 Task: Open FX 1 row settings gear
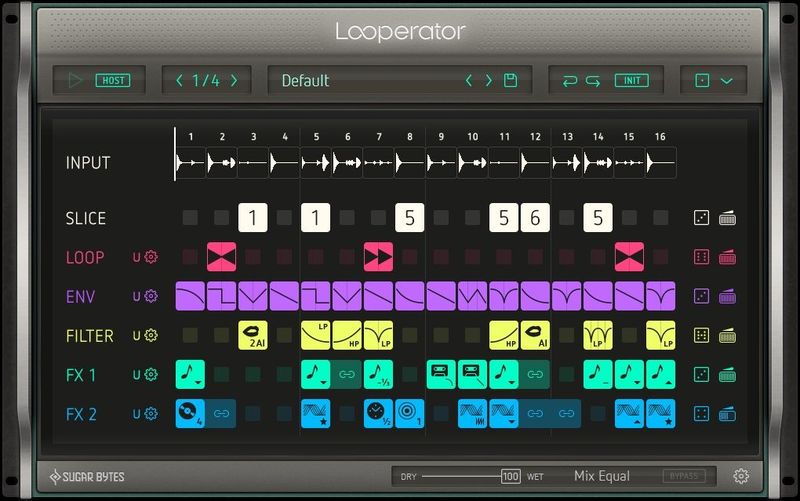(151, 374)
